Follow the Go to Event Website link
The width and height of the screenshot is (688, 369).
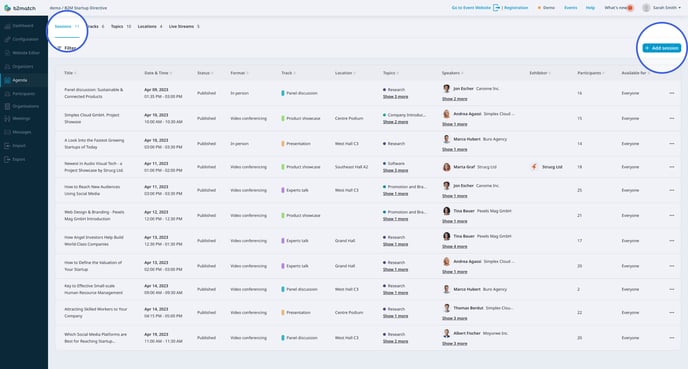471,8
